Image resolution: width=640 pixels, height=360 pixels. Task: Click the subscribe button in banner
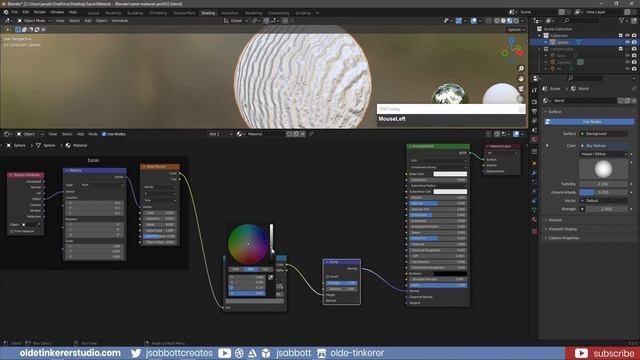click(602, 353)
